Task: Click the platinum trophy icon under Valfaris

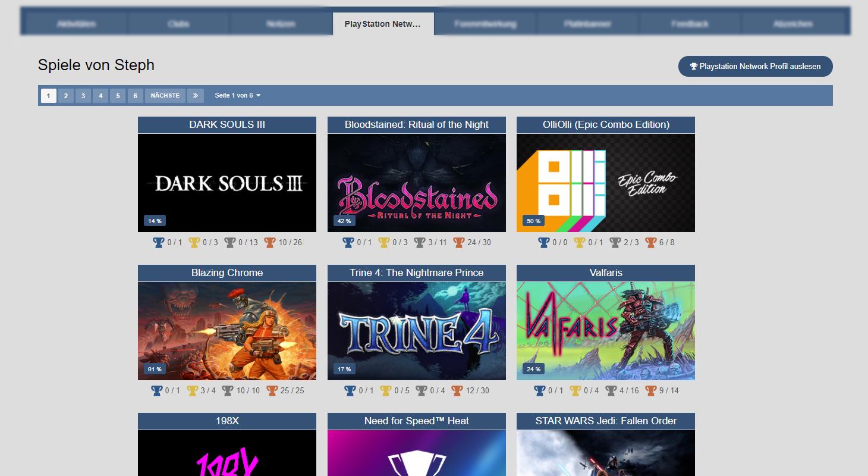Action: [x=539, y=390]
